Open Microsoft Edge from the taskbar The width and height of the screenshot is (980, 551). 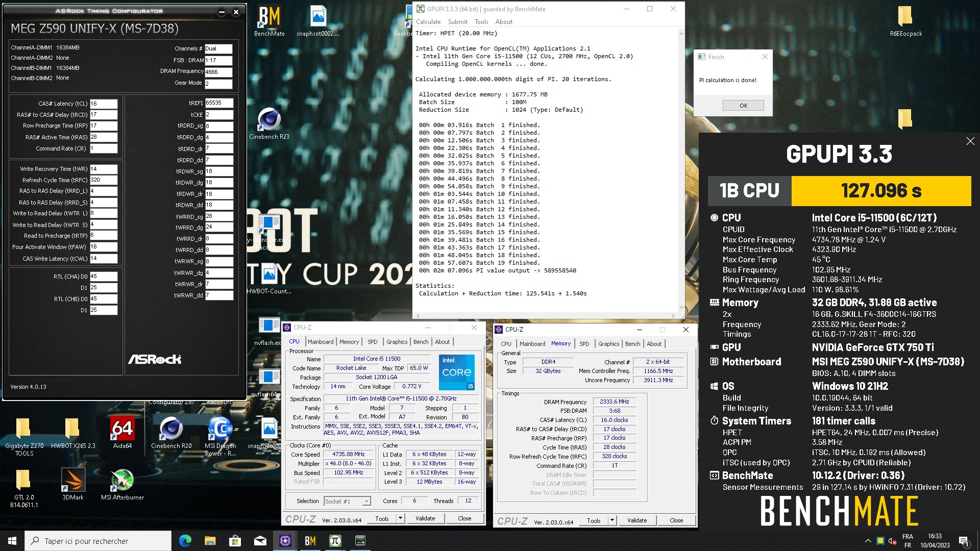tap(185, 541)
